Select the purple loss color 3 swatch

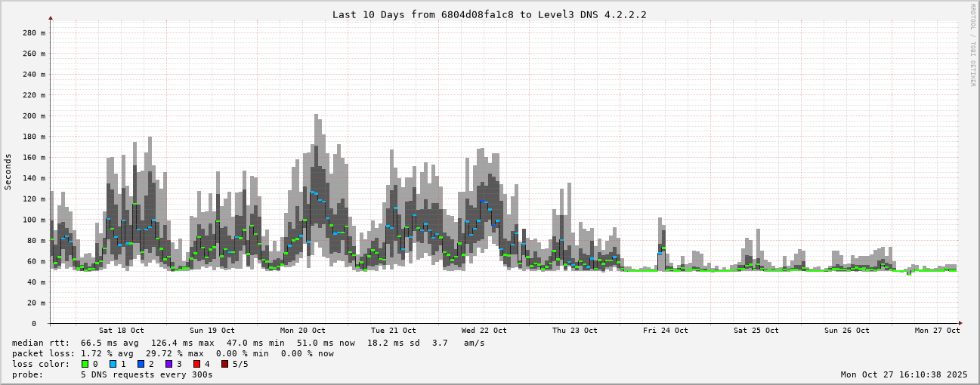coord(168,364)
